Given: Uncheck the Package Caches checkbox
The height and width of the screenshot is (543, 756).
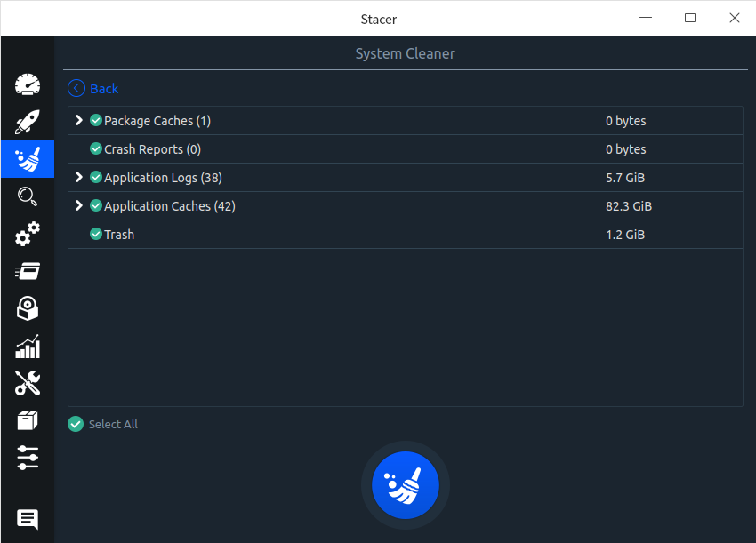Looking at the screenshot, I should (96, 120).
